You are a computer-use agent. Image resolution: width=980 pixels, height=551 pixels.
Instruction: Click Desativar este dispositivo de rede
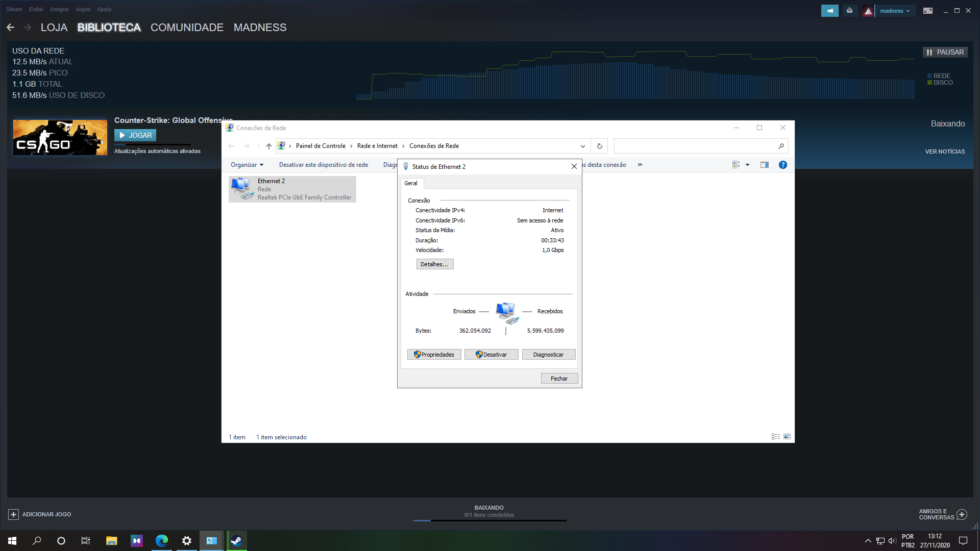324,165
